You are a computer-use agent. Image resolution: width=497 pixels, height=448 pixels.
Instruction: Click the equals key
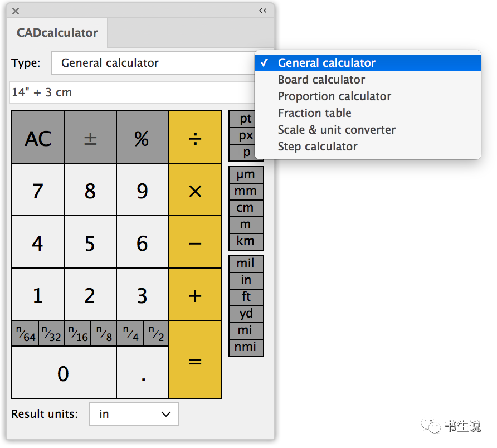pyautogui.click(x=195, y=359)
